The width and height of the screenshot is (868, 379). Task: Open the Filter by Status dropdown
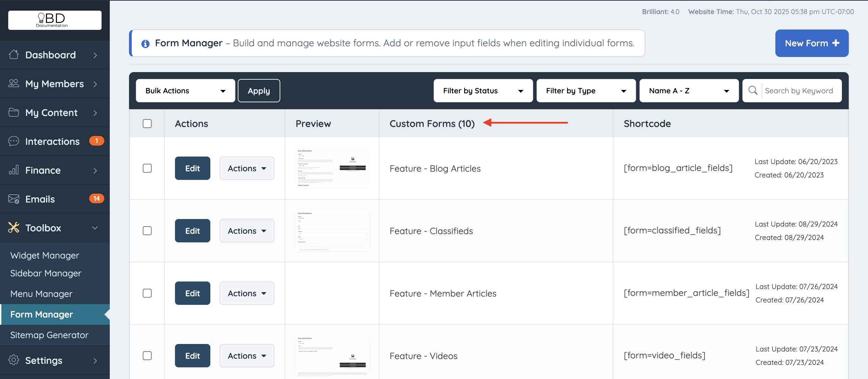tap(483, 91)
